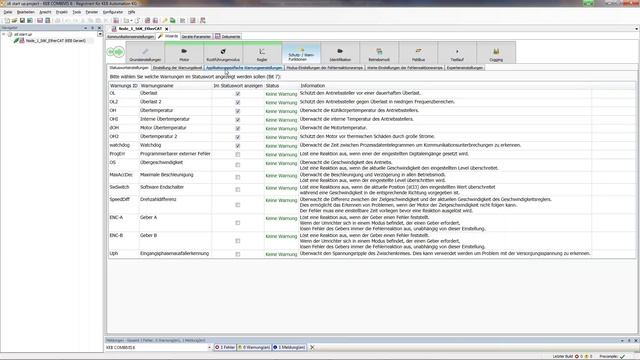The height and width of the screenshot is (360, 640).
Task: Uncheck the Motor Übertemperatur checkbox
Action: coord(238,129)
